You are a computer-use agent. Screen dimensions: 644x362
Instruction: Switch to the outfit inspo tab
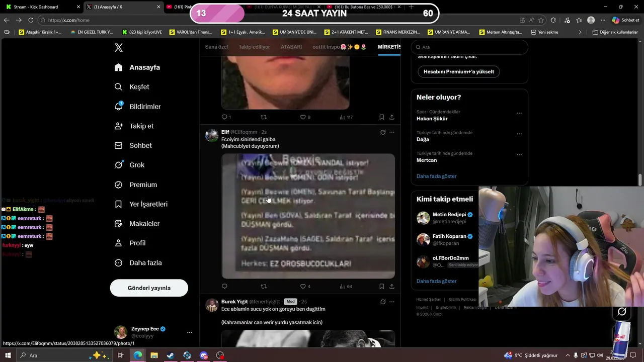(340, 47)
